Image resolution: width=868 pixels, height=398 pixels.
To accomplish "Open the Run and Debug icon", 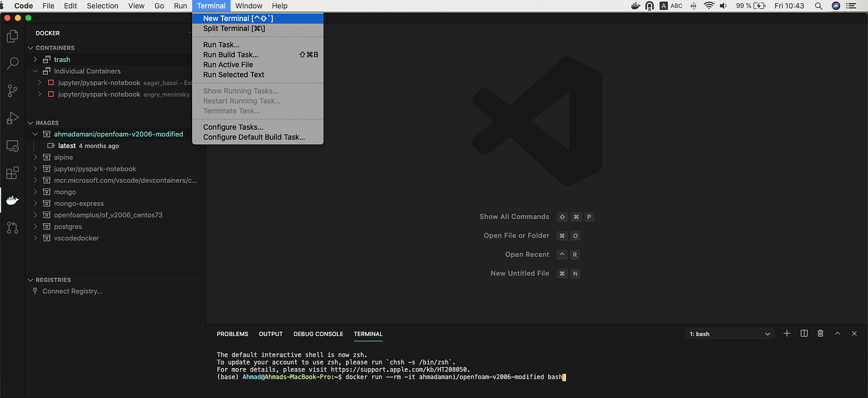I will pyautogui.click(x=12, y=118).
